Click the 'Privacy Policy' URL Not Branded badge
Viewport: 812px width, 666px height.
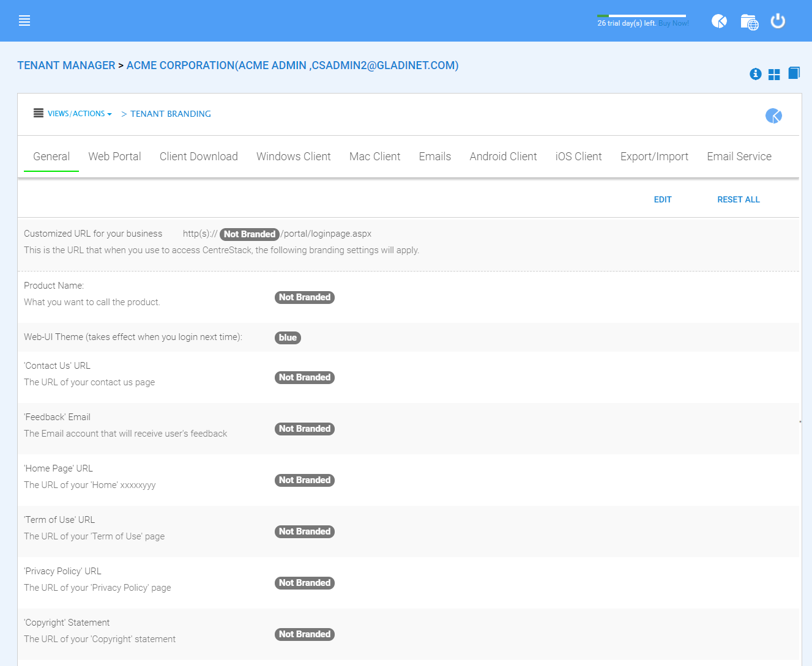pyautogui.click(x=305, y=583)
